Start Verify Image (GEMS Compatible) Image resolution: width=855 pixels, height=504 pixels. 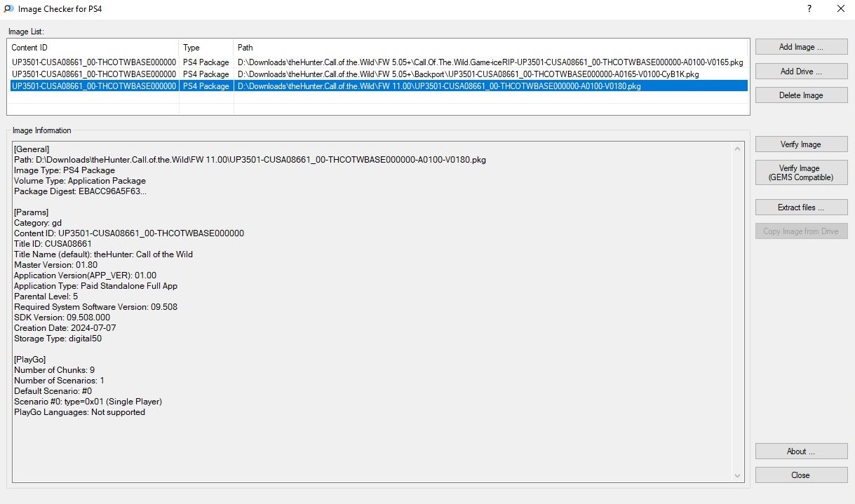(801, 172)
